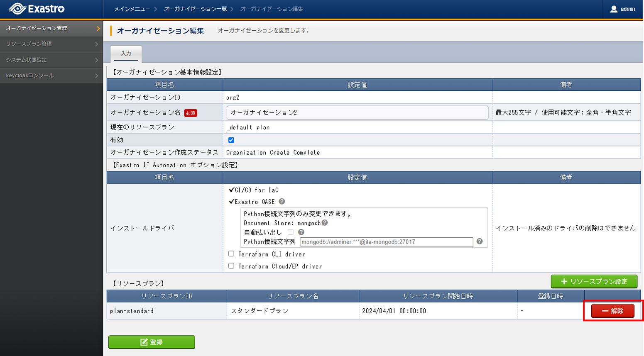Go to オーガナイゼーション一覧 breadcrumb
This screenshot has width=644, height=356.
point(195,9)
